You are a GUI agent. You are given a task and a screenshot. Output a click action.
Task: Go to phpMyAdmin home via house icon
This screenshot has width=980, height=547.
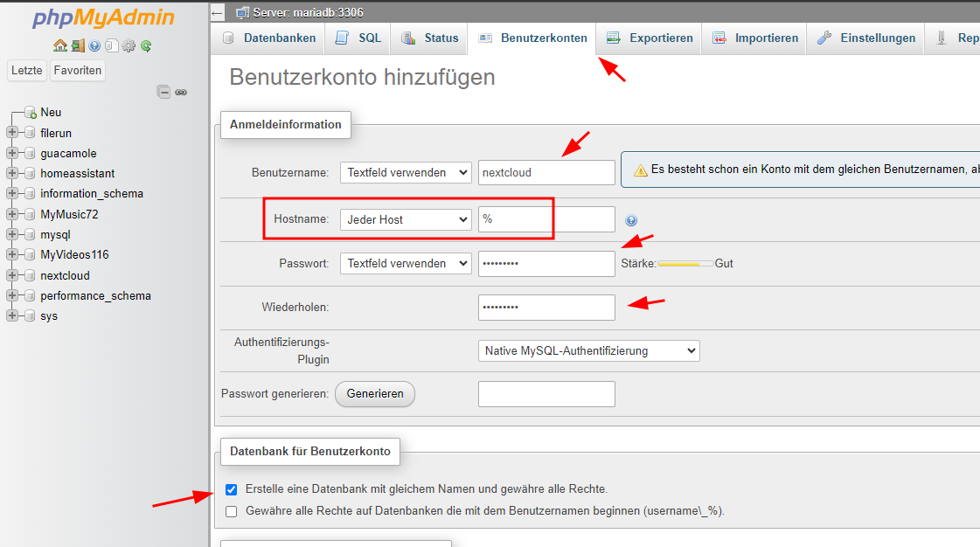[x=60, y=45]
